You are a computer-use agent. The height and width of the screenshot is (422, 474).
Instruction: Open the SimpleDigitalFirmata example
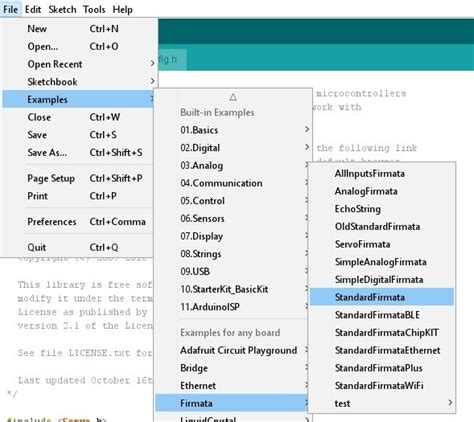click(x=382, y=279)
